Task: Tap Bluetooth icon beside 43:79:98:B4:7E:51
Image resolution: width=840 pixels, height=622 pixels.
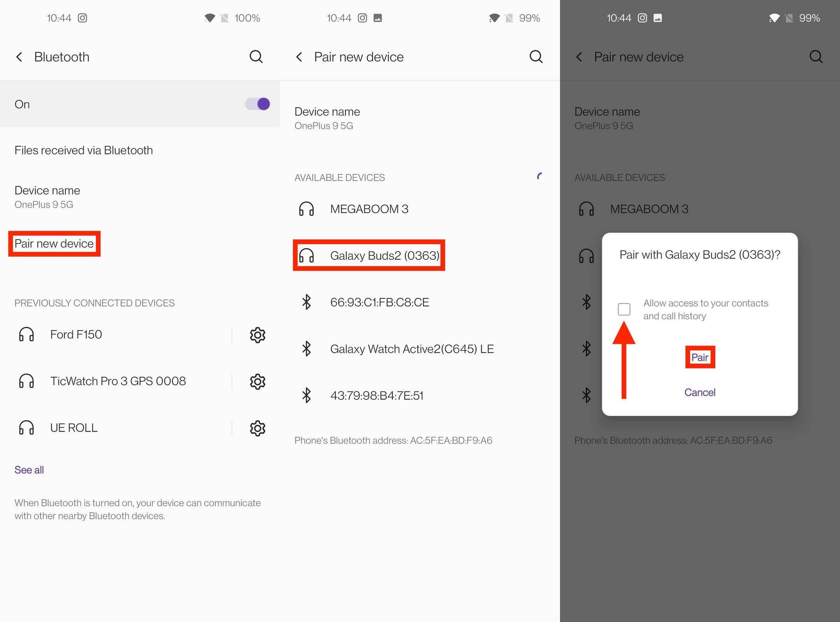Action: point(307,395)
